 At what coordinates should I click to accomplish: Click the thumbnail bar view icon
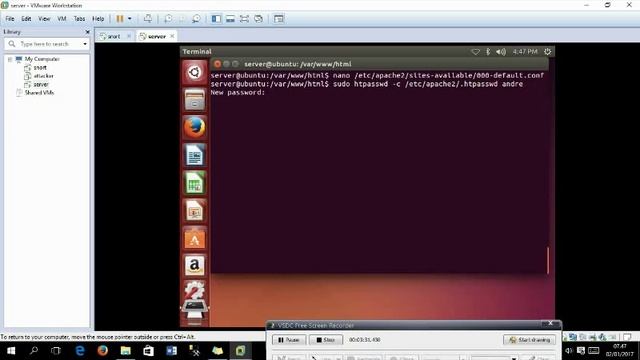click(230, 19)
